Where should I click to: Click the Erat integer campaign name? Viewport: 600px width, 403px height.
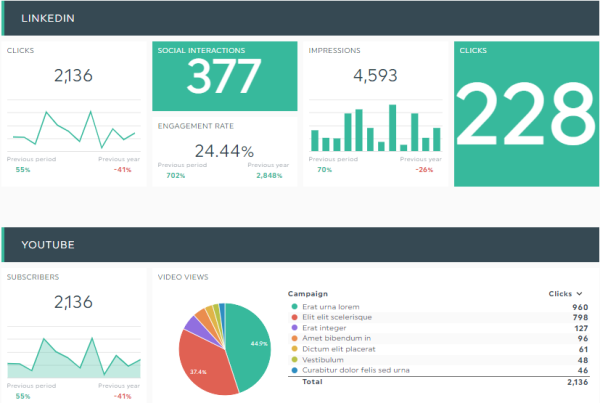[x=324, y=328]
